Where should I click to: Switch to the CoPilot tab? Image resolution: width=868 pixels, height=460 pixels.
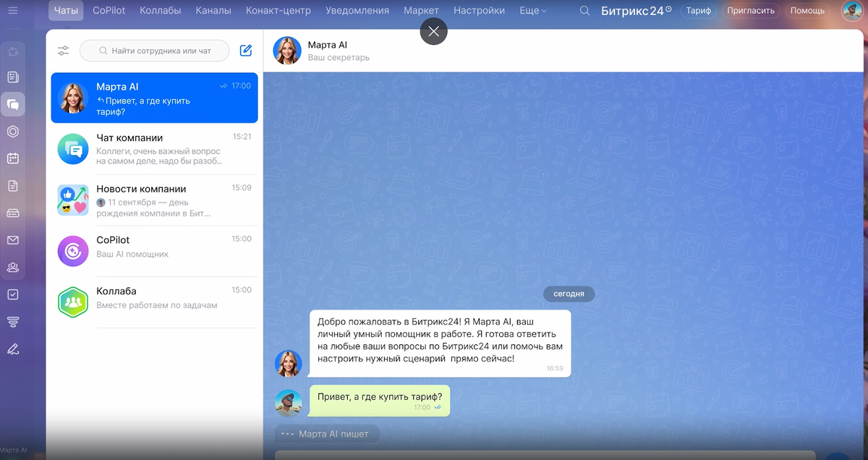tap(109, 11)
